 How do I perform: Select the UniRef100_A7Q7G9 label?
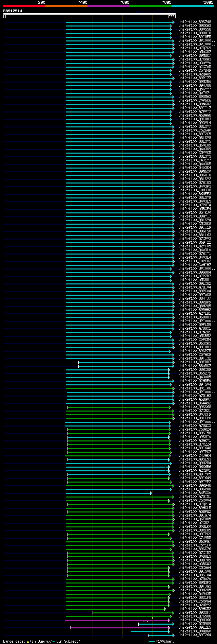[x=195, y=48]
